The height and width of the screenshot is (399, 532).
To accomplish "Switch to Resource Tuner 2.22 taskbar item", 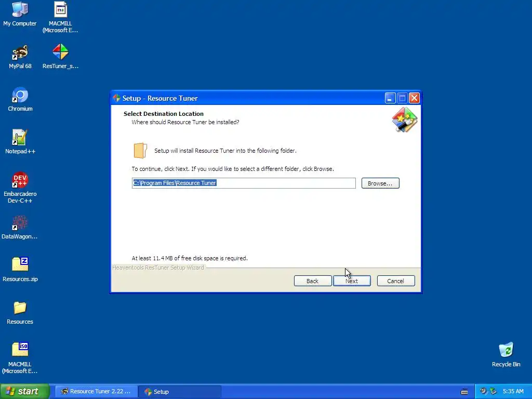I will pos(96,391).
